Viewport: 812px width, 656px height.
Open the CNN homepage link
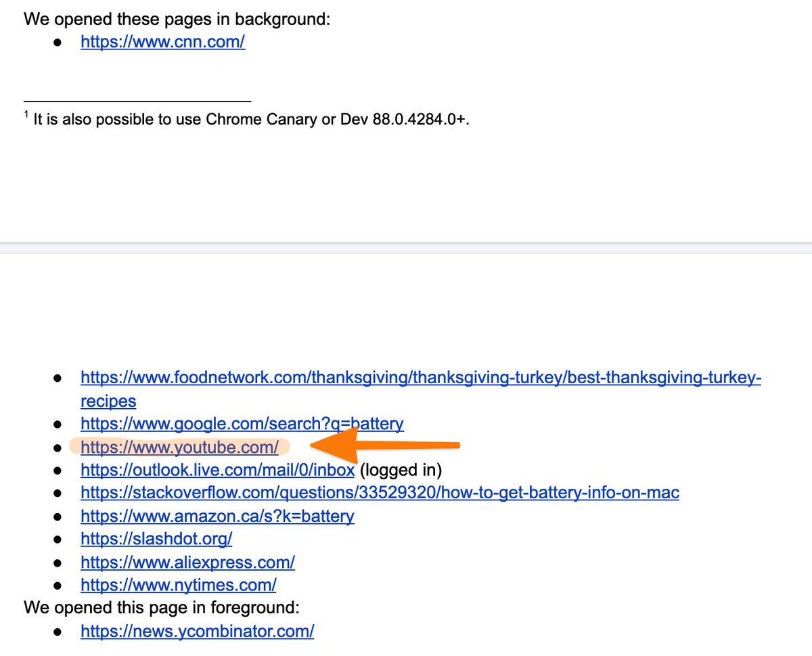point(162,41)
